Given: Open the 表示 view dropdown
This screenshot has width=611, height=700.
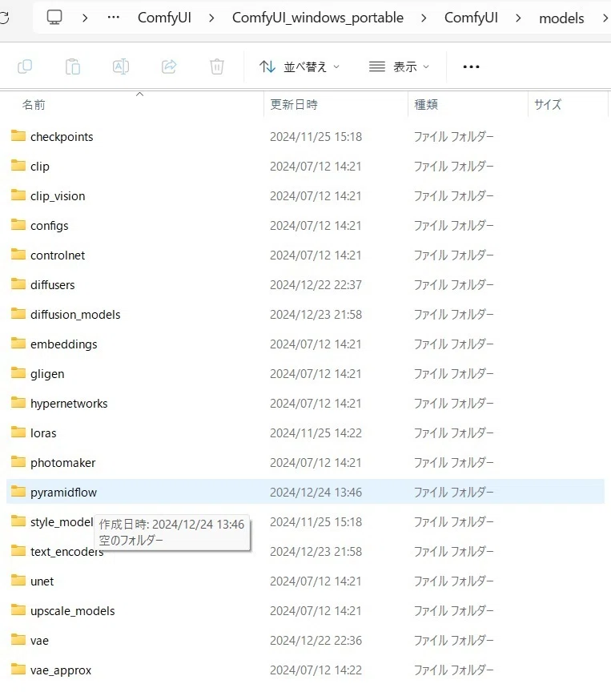Looking at the screenshot, I should pos(399,67).
